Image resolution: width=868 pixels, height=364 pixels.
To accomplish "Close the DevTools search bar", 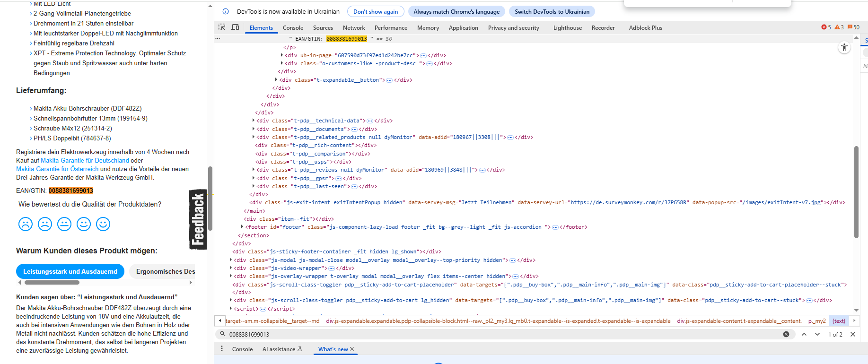I will pyautogui.click(x=853, y=334).
